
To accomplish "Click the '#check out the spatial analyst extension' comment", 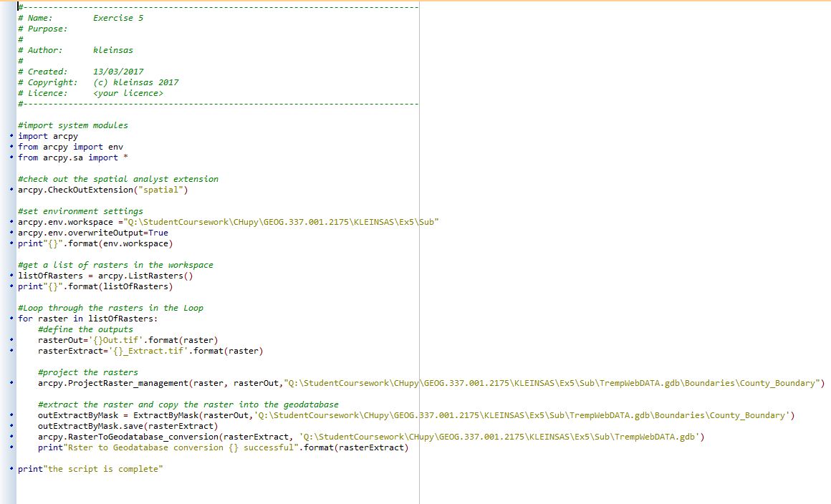I will (118, 179).
